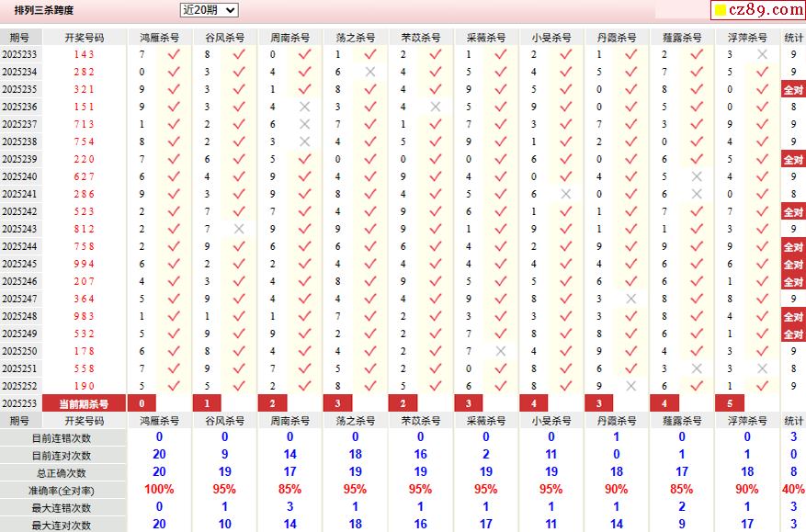Click the gray X for 丹霞杀号 in row 2025252

click(631, 386)
